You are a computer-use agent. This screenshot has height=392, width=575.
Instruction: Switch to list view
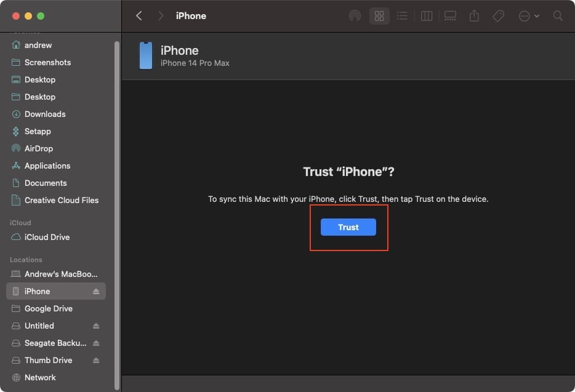click(402, 16)
